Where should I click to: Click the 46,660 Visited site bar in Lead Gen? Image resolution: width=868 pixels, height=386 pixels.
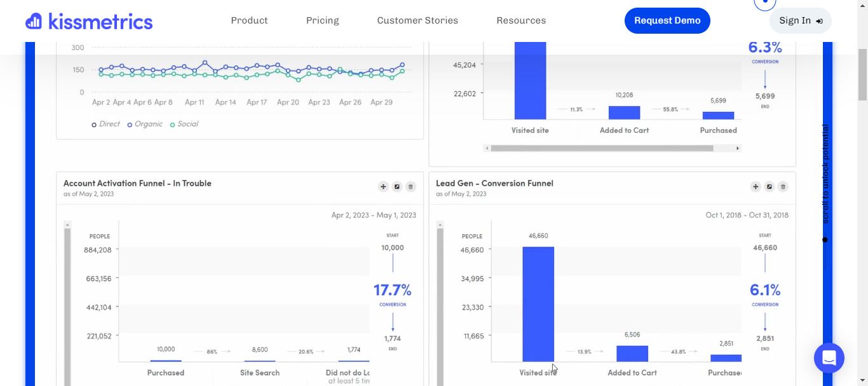[x=538, y=304]
